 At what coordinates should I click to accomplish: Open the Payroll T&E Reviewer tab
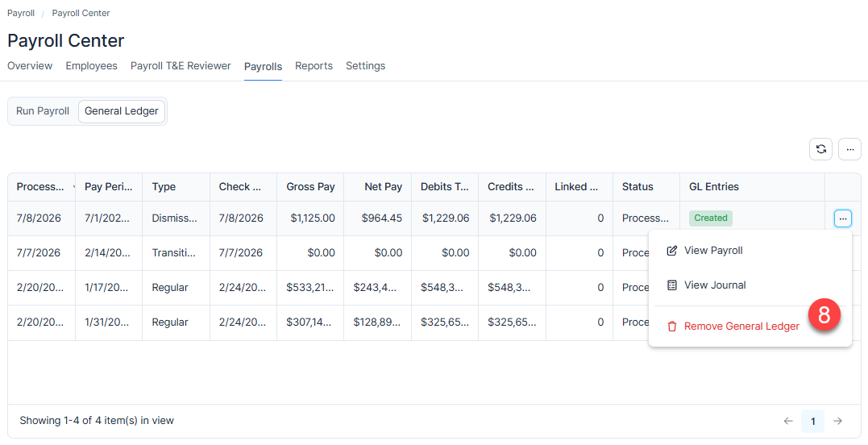coord(181,66)
